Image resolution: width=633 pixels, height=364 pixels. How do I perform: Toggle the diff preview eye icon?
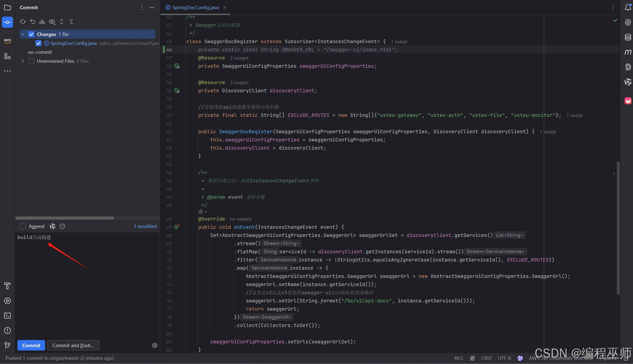click(52, 22)
